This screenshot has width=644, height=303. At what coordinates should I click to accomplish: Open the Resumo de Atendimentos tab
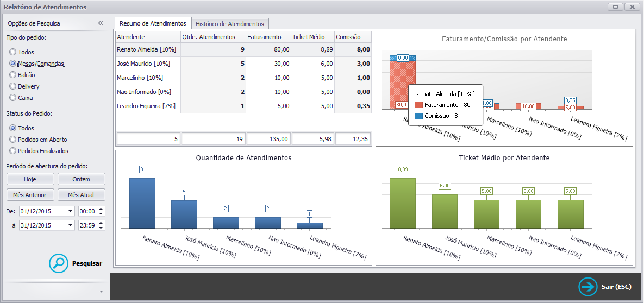click(x=153, y=23)
